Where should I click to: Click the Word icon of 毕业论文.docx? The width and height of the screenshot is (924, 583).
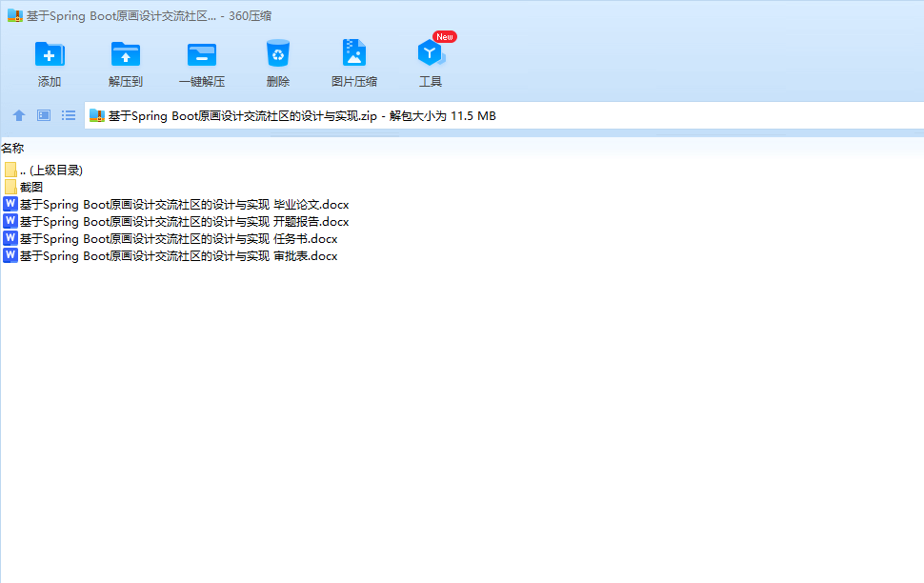(x=10, y=204)
